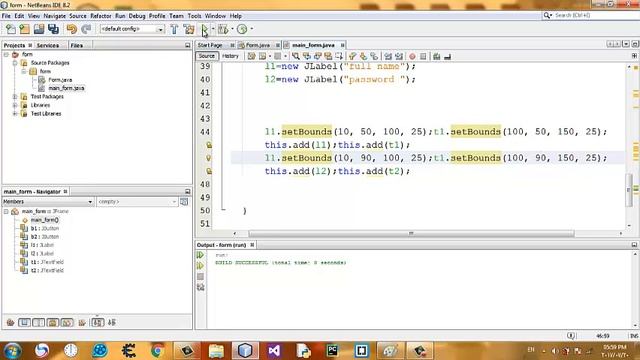Select the main_form() constructor in Navigator

point(44,220)
